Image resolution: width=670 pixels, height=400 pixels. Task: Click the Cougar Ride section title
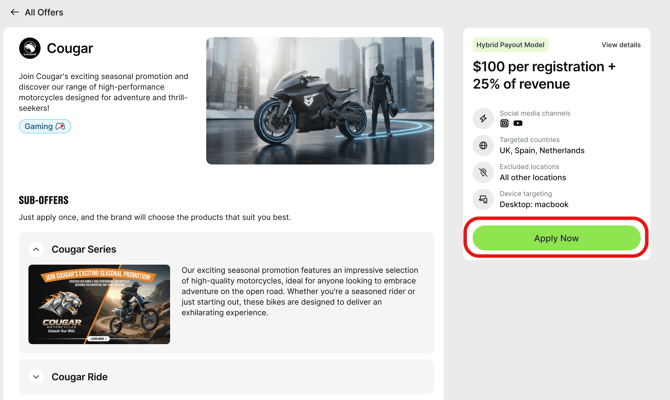click(x=80, y=377)
